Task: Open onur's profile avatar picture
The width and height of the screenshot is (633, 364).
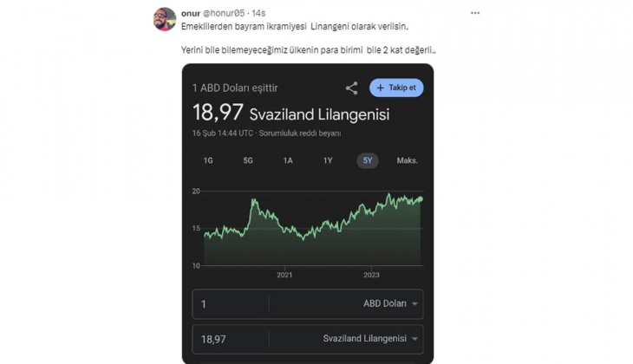Action: click(x=165, y=19)
